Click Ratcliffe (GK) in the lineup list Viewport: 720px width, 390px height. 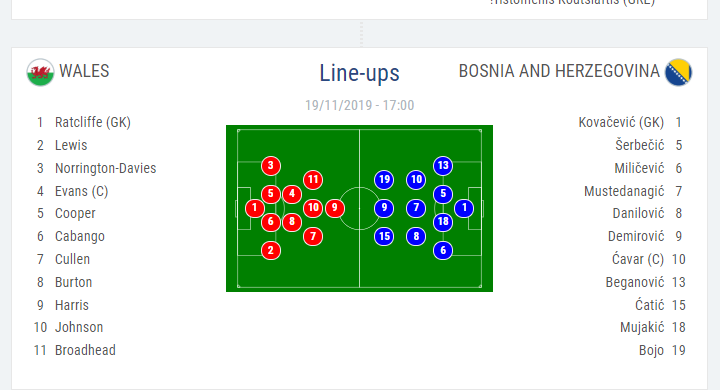pos(93,122)
